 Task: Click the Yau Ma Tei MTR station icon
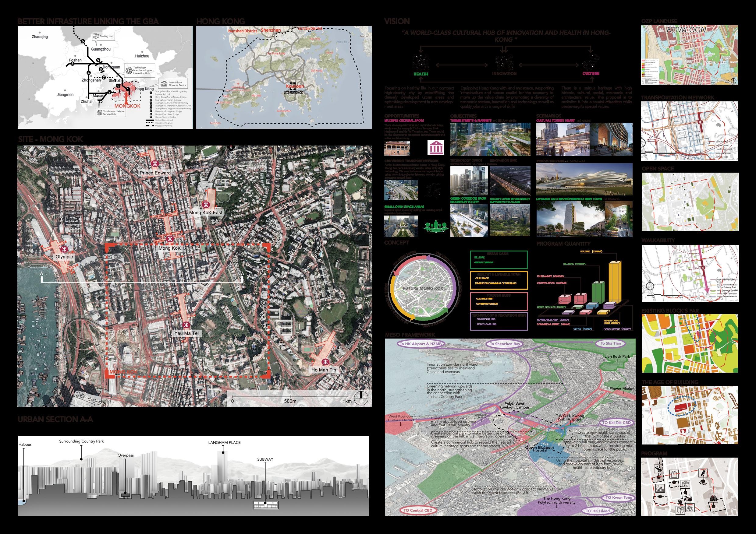(x=186, y=325)
